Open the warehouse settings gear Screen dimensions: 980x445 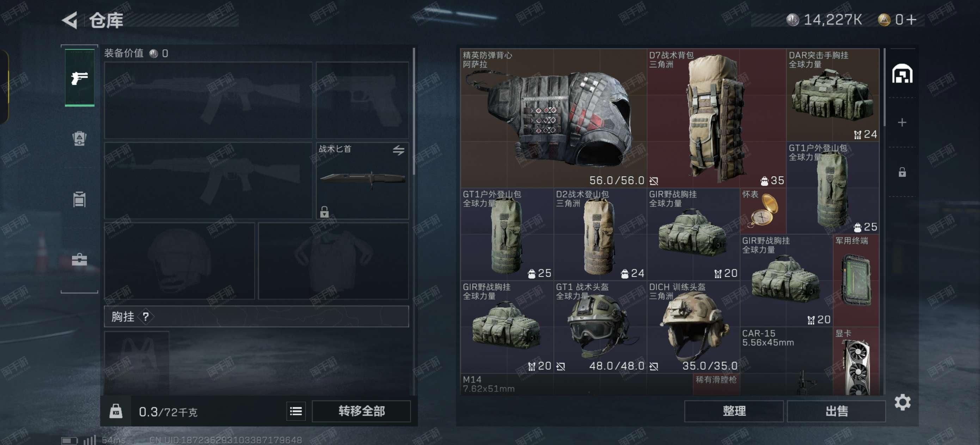(902, 402)
